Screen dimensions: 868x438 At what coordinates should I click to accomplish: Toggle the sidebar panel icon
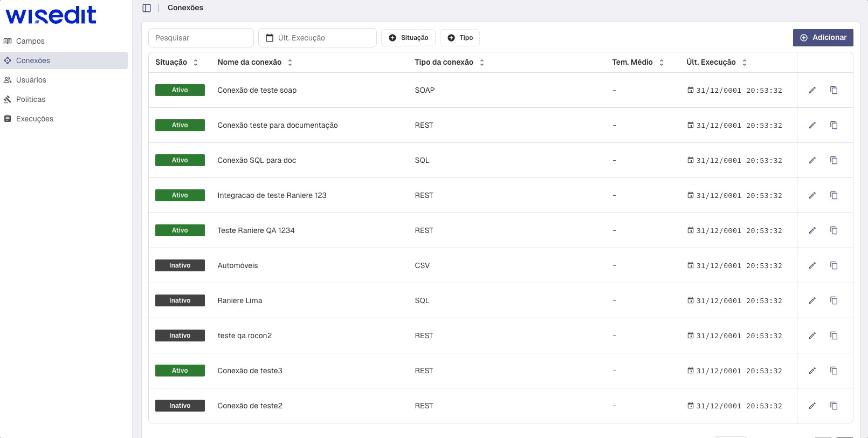pos(147,8)
